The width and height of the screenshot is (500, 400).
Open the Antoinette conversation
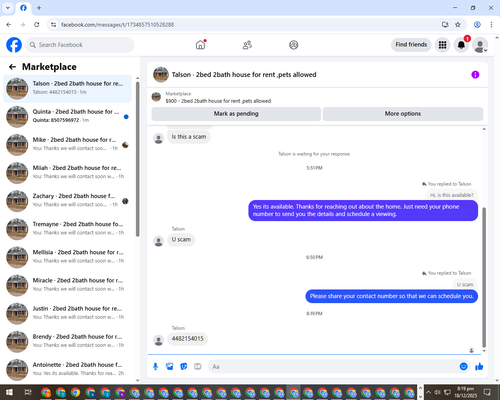pyautogui.click(x=67, y=370)
